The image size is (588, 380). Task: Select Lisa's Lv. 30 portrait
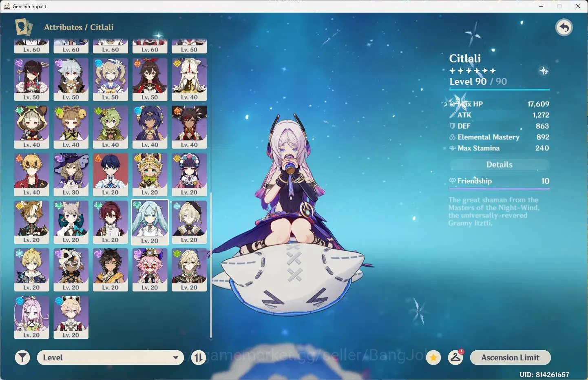pos(71,175)
